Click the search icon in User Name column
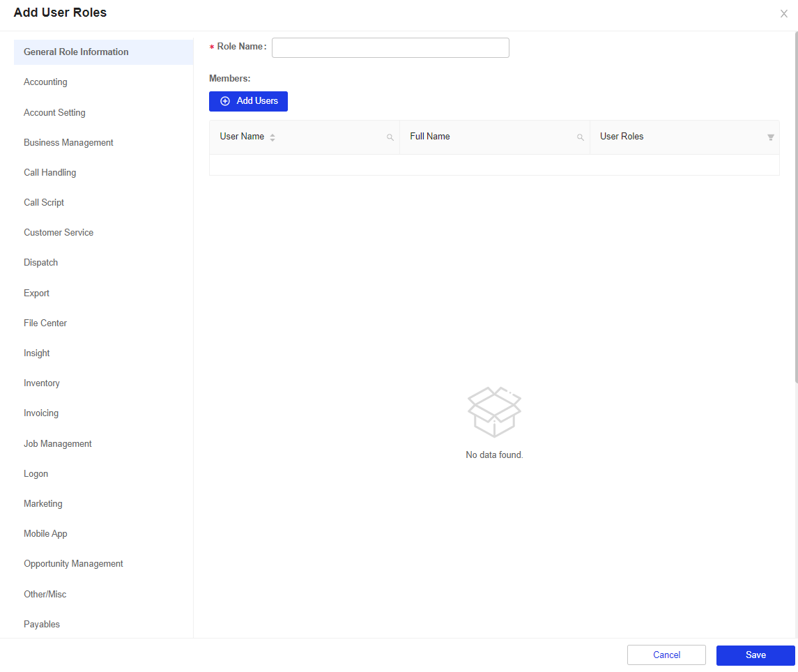 pos(390,137)
